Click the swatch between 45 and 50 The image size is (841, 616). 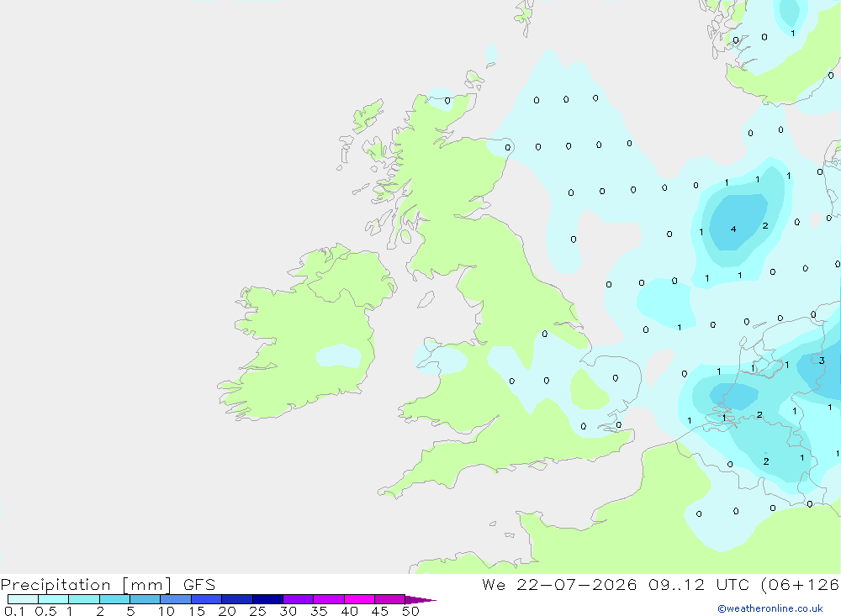[x=390, y=599]
